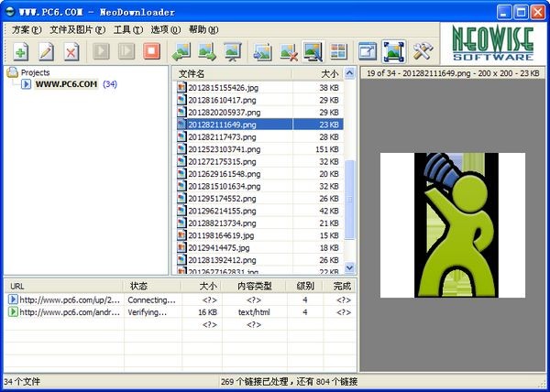
Task: Sort file list by 文件名 column header
Action: click(x=232, y=74)
